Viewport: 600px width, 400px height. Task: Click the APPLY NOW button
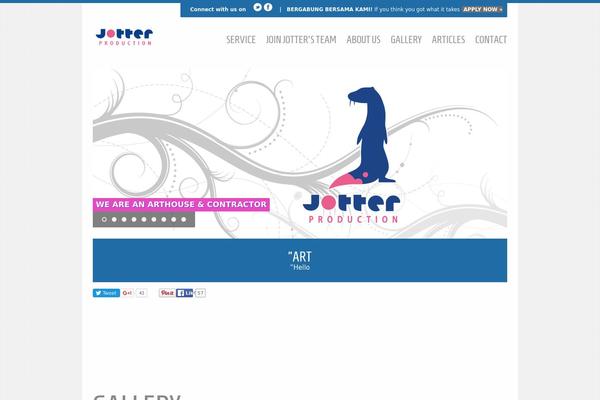(483, 9)
